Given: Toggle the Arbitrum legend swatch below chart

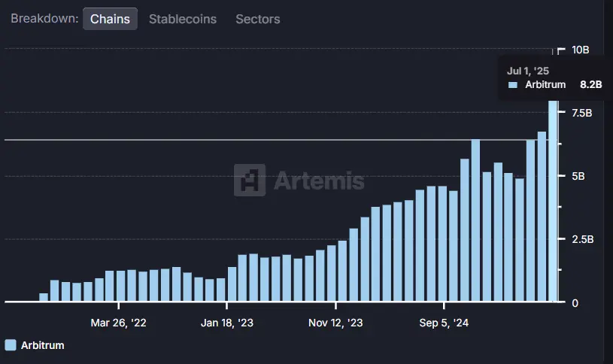Looking at the screenshot, I should point(11,345).
